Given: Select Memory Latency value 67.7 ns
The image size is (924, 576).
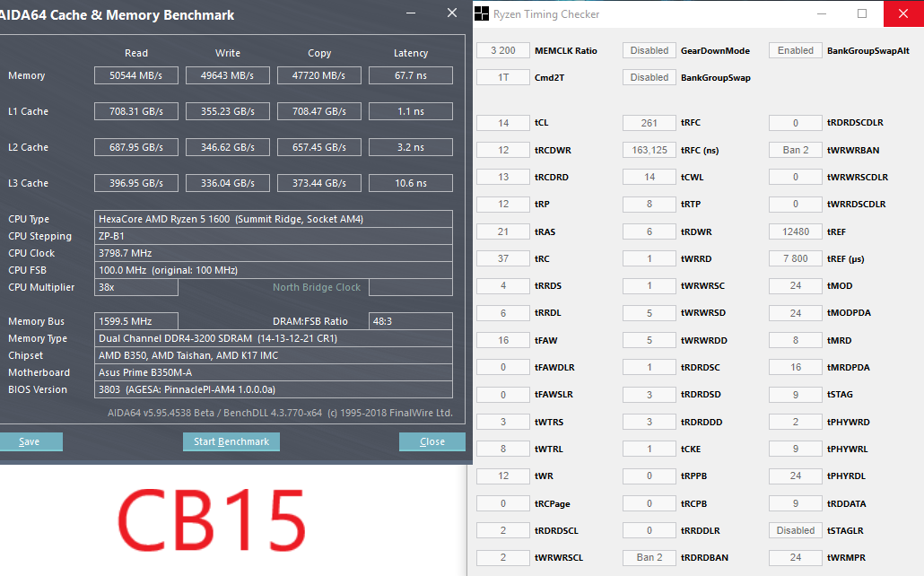Looking at the screenshot, I should click(x=411, y=75).
